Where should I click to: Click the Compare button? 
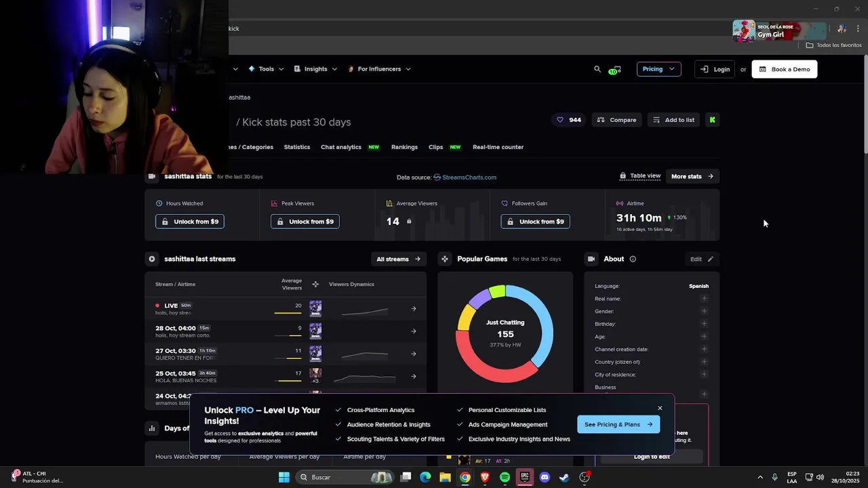[x=616, y=120]
